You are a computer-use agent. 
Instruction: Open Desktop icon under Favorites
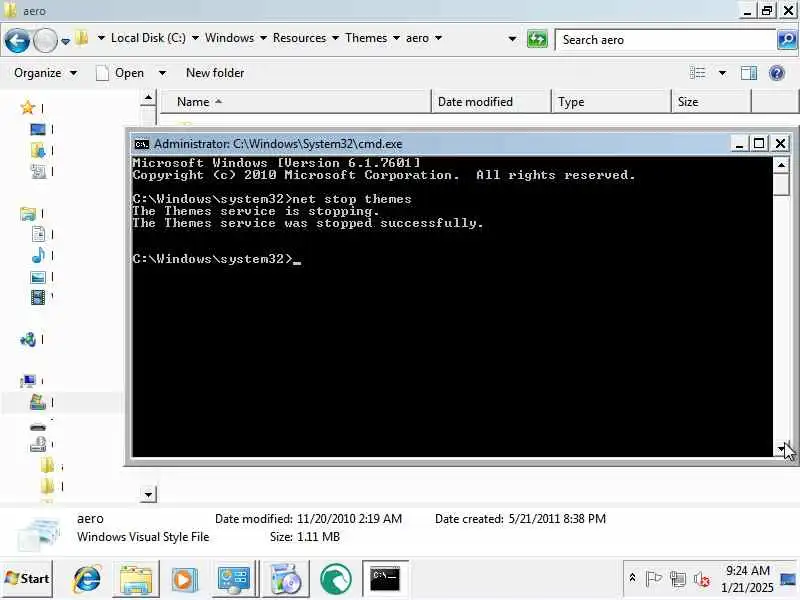pos(38,129)
